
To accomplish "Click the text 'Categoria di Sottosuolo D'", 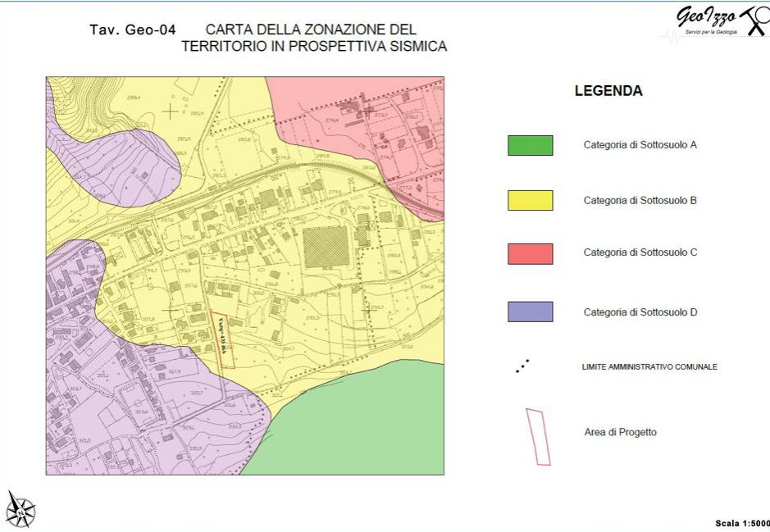I will pos(640,312).
